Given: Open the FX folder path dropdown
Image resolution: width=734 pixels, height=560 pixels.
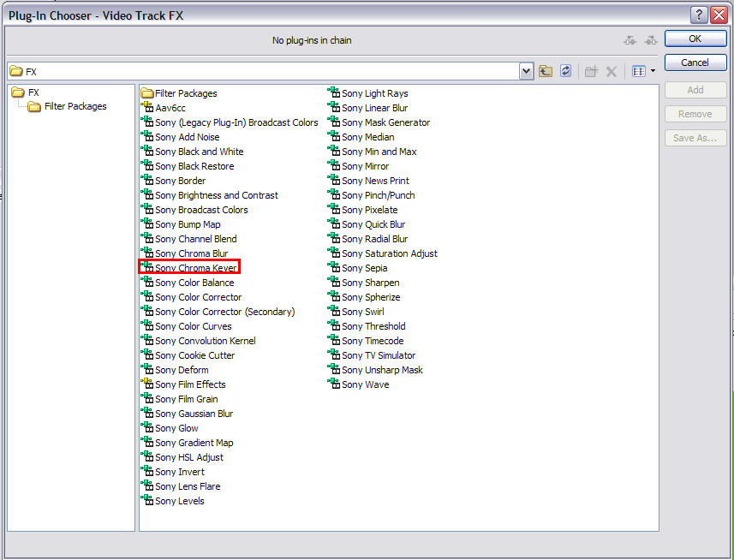Looking at the screenshot, I should [x=526, y=71].
